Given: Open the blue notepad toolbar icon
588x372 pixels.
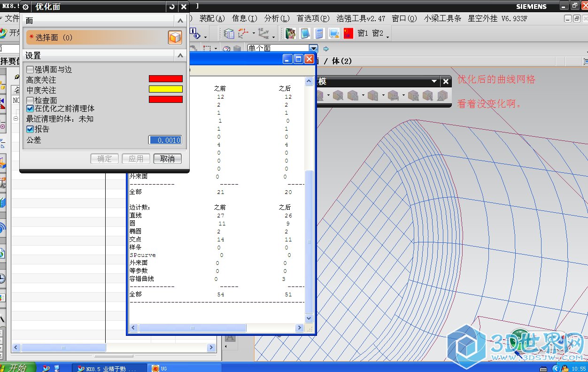Looking at the screenshot, I should click(x=305, y=33).
